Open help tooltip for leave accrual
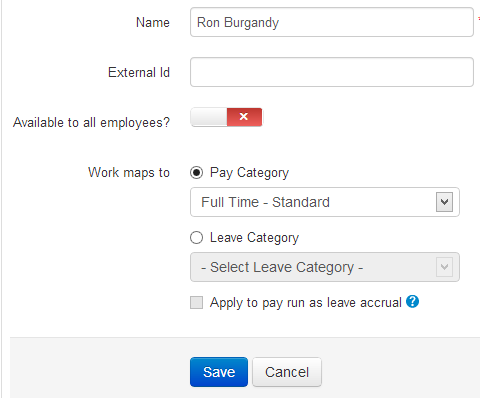 pos(412,302)
